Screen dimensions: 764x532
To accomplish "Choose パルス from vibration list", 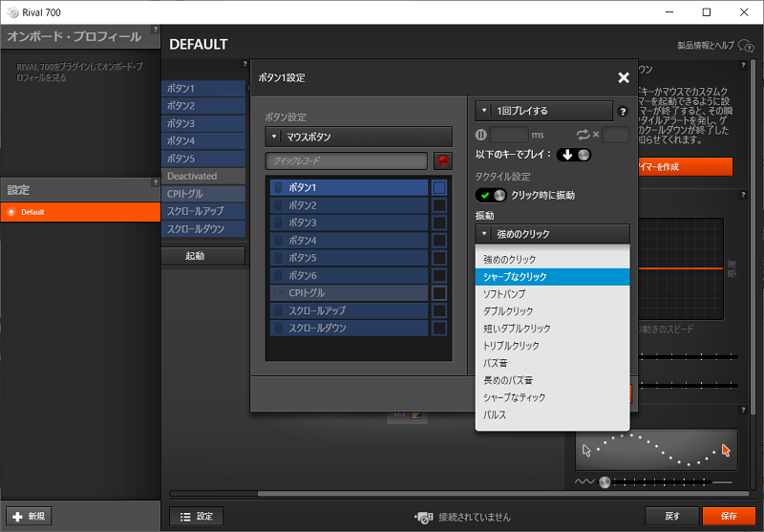I will click(553, 415).
